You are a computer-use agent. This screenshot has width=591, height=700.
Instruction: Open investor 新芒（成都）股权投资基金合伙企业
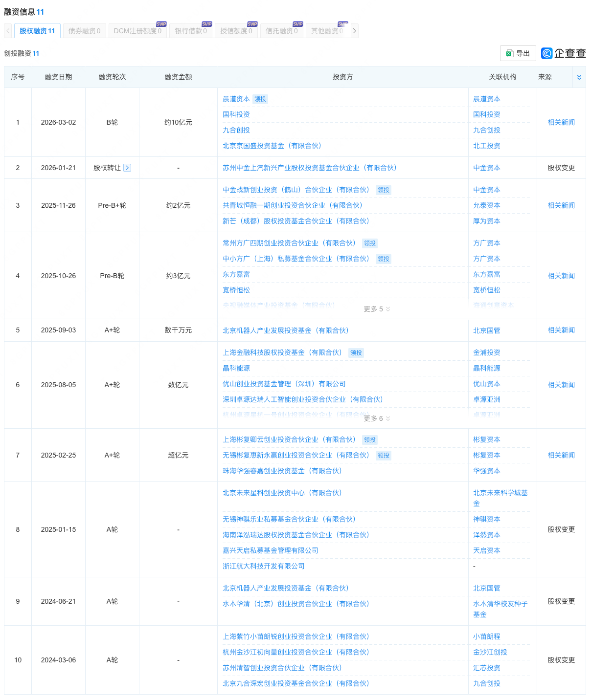coord(296,221)
